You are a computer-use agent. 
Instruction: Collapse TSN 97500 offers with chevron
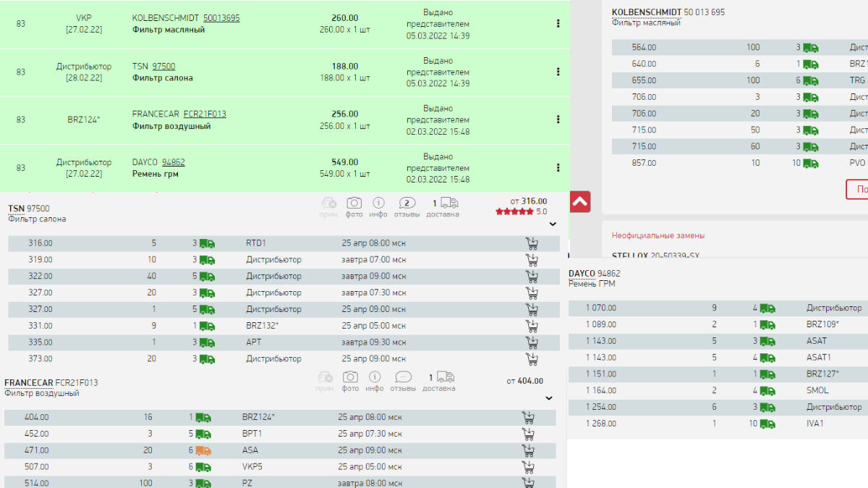point(553,224)
